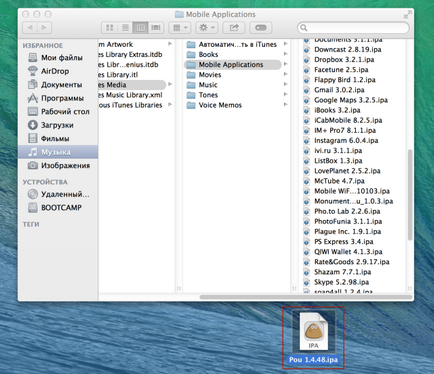Expand the Tones folder arrow
434x374 pixels.
285,94
